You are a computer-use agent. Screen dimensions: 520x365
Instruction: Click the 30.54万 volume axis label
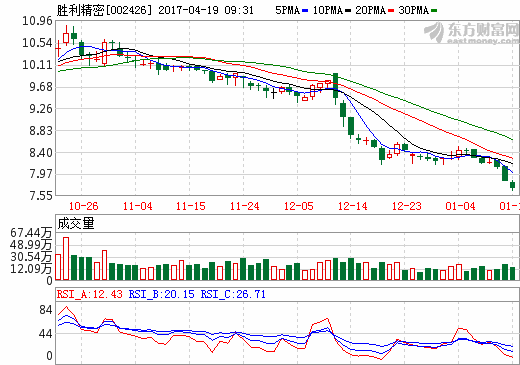[x=31, y=257]
